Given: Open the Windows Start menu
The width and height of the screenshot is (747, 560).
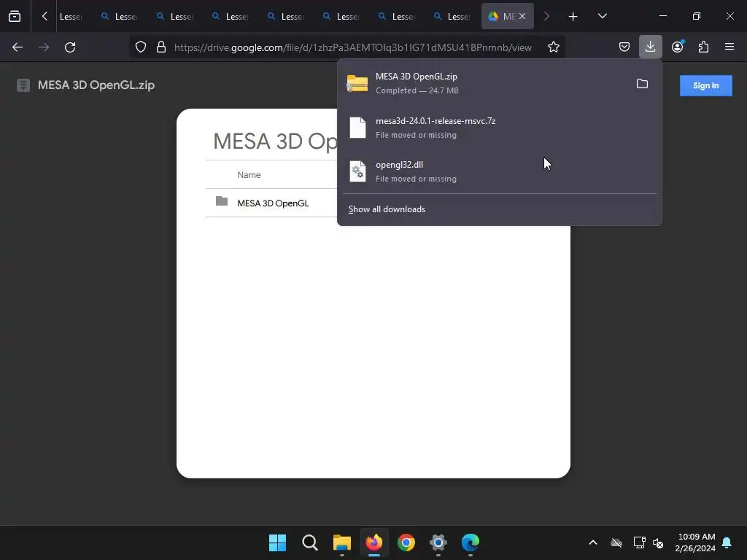Looking at the screenshot, I should 277,542.
